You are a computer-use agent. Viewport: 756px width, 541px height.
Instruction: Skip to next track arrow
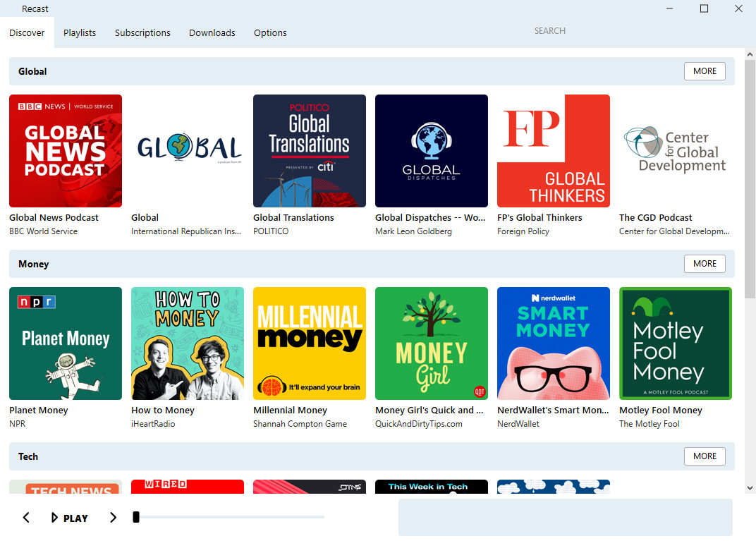[114, 518]
